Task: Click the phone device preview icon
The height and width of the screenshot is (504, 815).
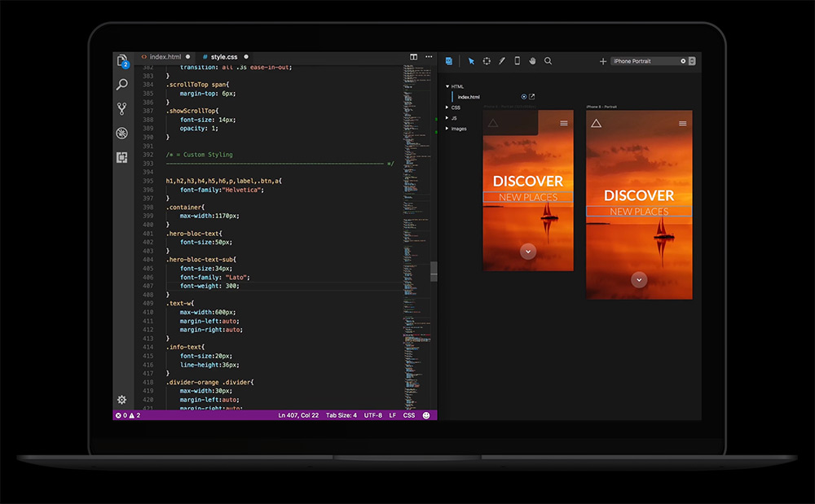Action: pyautogui.click(x=517, y=61)
